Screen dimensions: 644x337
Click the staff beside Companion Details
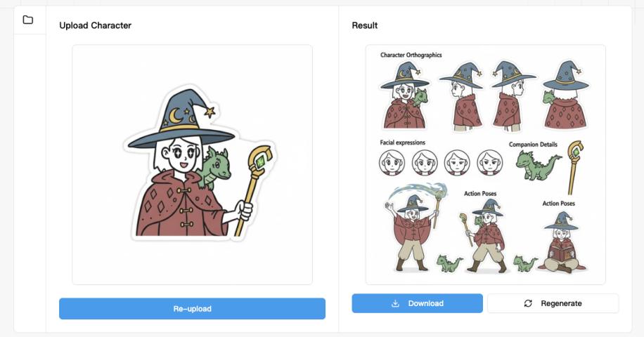(574, 167)
